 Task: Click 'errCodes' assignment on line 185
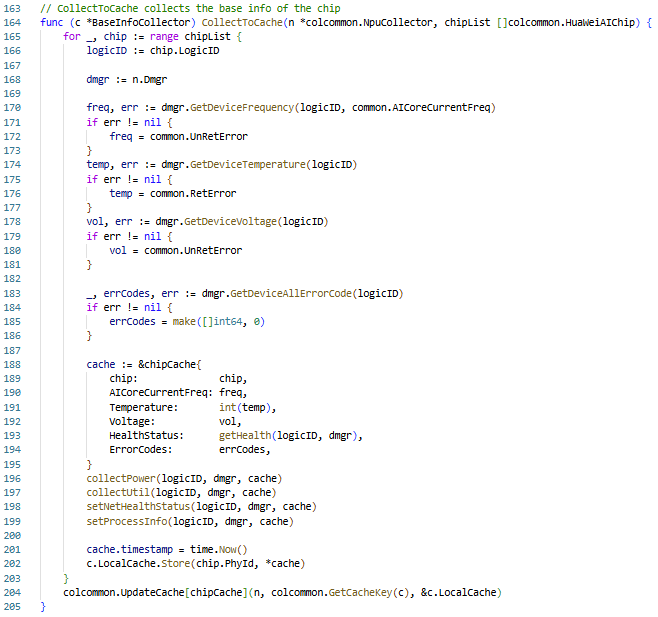(133, 322)
